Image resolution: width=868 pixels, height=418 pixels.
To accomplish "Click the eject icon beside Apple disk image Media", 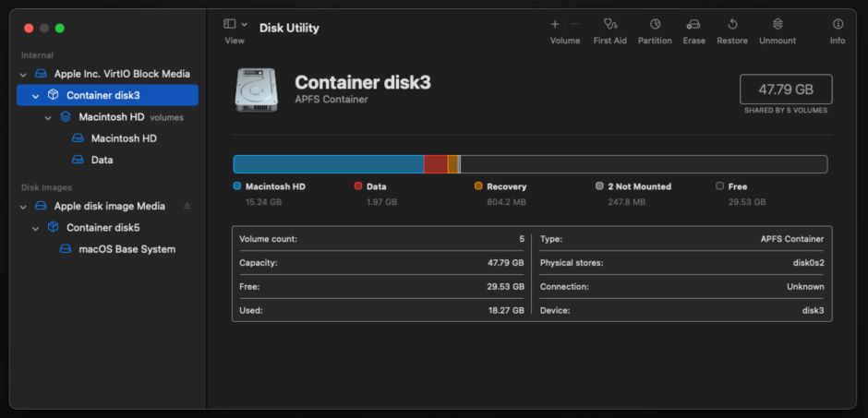I will point(187,207).
